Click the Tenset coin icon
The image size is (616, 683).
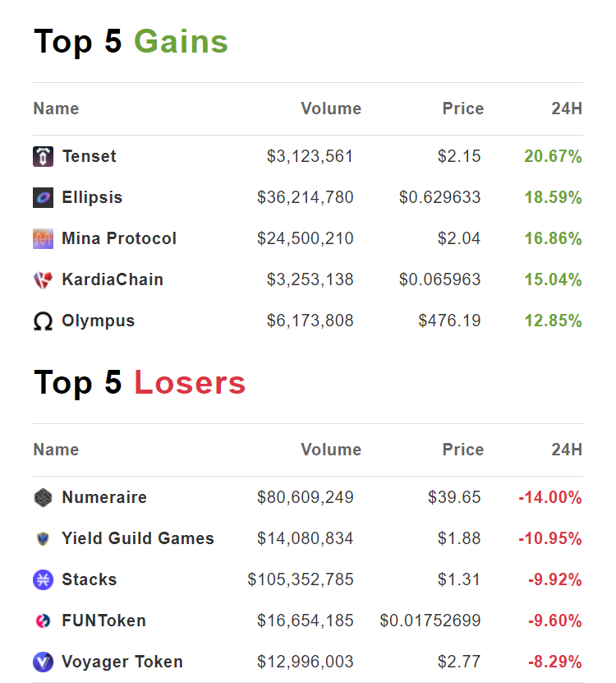pyautogui.click(x=43, y=156)
